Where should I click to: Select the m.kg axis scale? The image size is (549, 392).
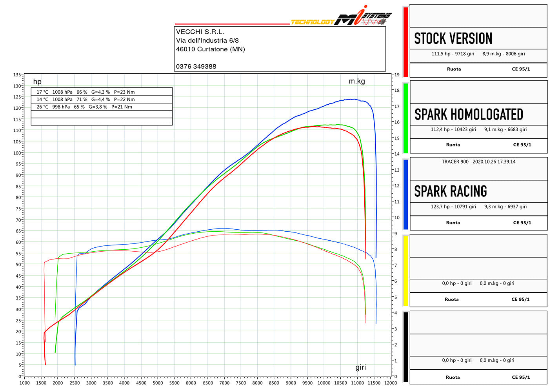point(357,81)
